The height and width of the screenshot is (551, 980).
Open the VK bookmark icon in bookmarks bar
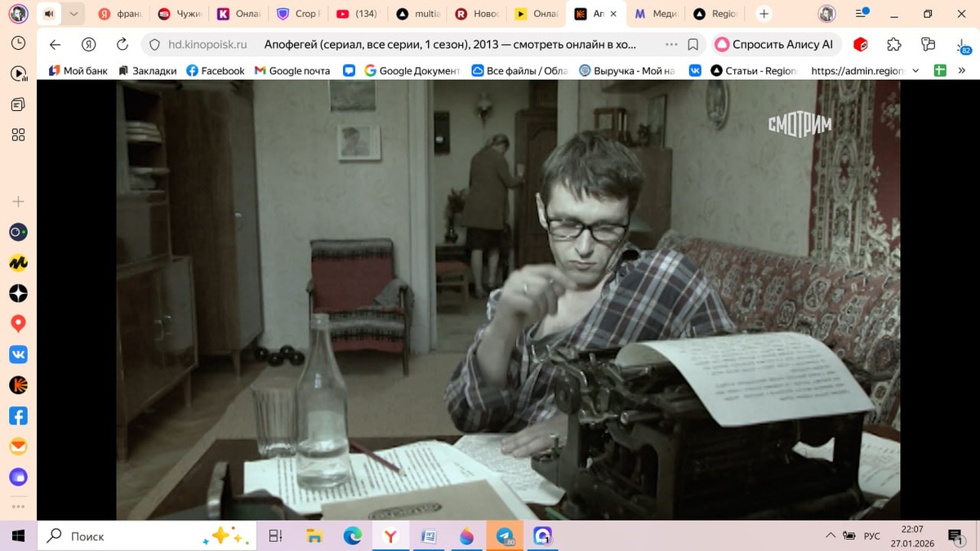(x=695, y=71)
